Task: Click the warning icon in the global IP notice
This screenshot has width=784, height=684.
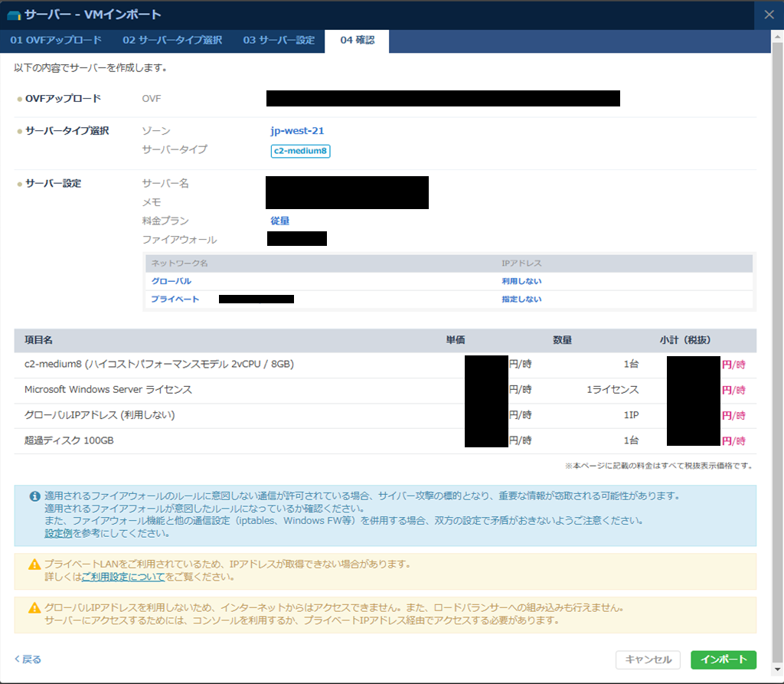Action: pyautogui.click(x=34, y=608)
